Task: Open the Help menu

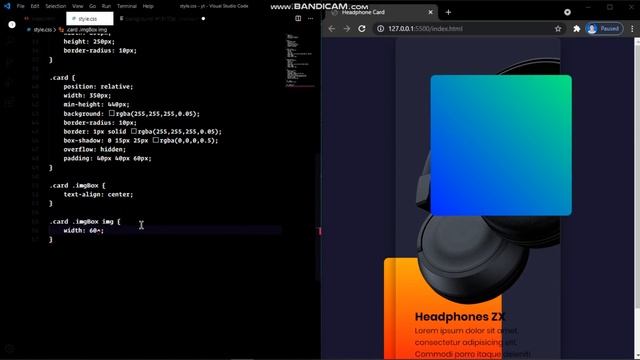Action: point(148,6)
